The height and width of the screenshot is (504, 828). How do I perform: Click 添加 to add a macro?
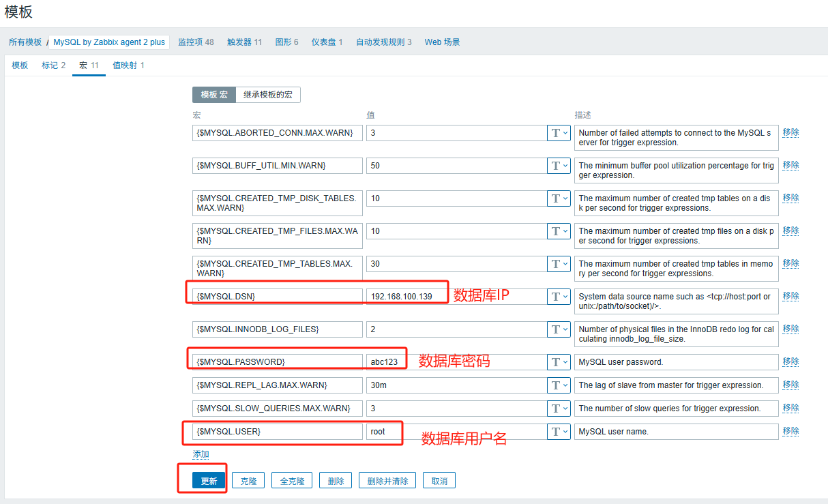pyautogui.click(x=201, y=454)
